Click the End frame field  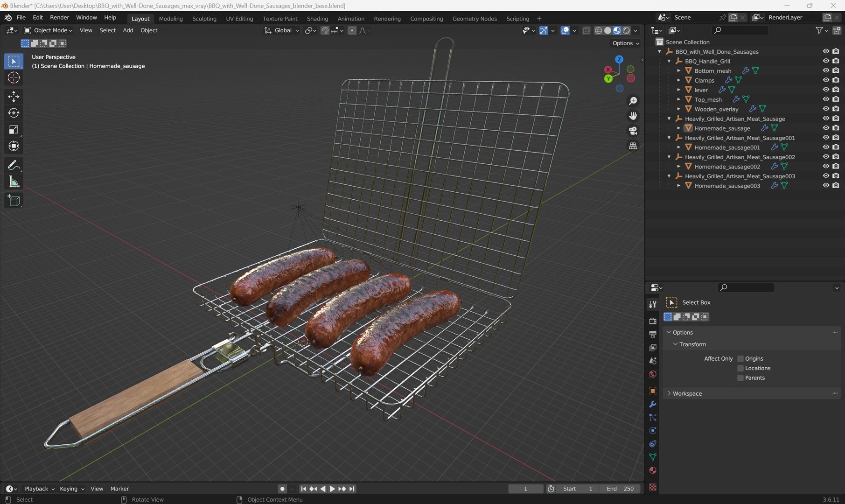[620, 489]
